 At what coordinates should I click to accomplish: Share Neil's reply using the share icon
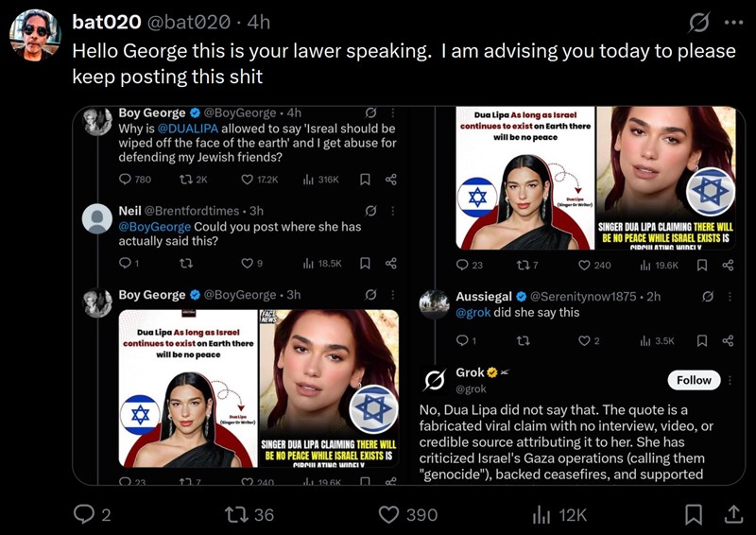click(x=391, y=263)
